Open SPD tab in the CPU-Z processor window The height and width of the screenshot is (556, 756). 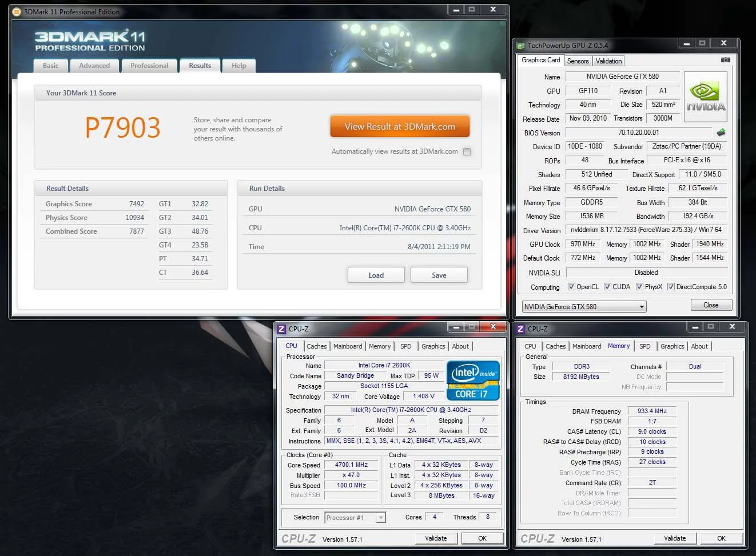pos(406,346)
